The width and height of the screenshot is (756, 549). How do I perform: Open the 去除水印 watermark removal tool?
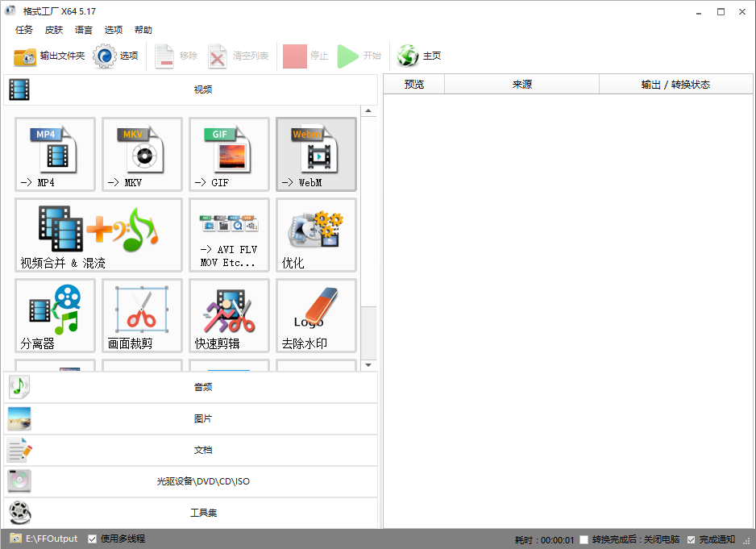(316, 315)
